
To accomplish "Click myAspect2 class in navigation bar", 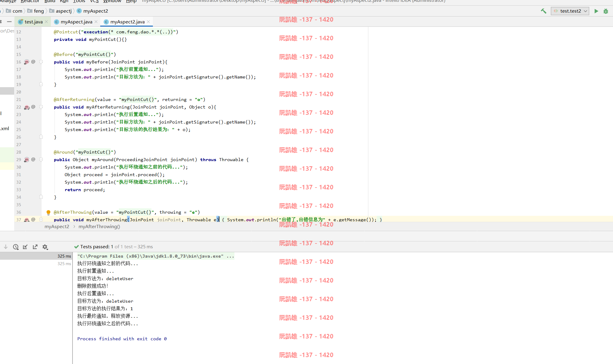I will [92, 11].
